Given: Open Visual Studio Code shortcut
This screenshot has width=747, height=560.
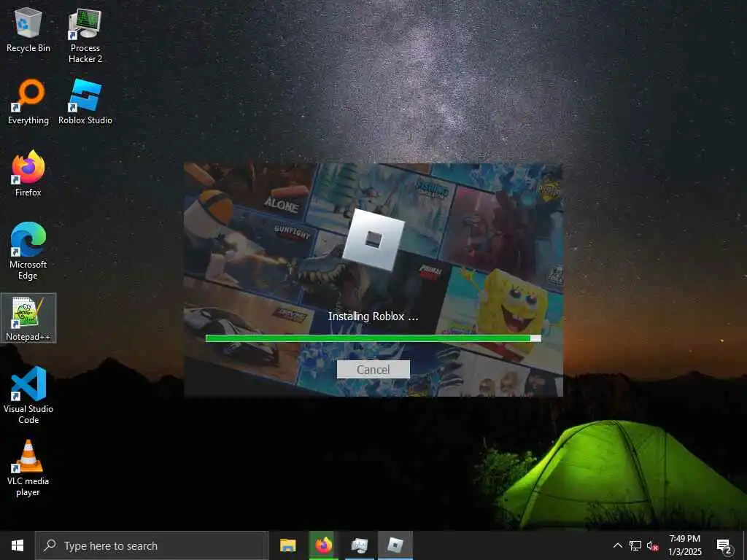Looking at the screenshot, I should tap(28, 394).
